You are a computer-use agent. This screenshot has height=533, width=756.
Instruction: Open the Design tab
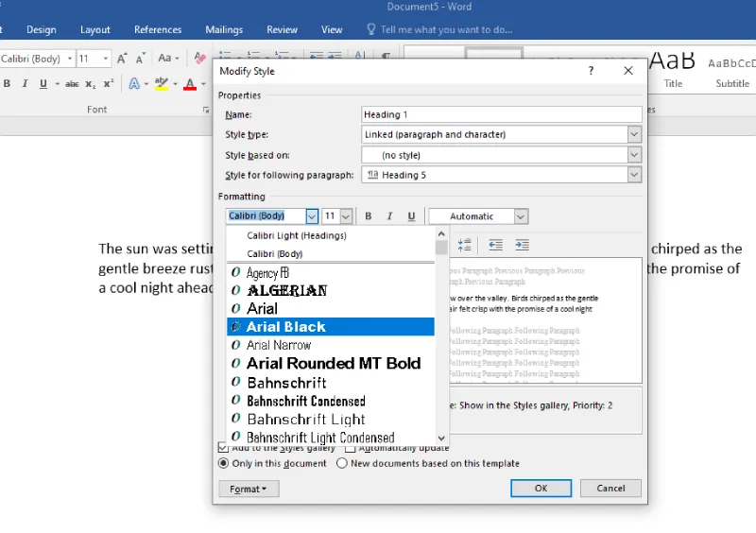coord(42,29)
